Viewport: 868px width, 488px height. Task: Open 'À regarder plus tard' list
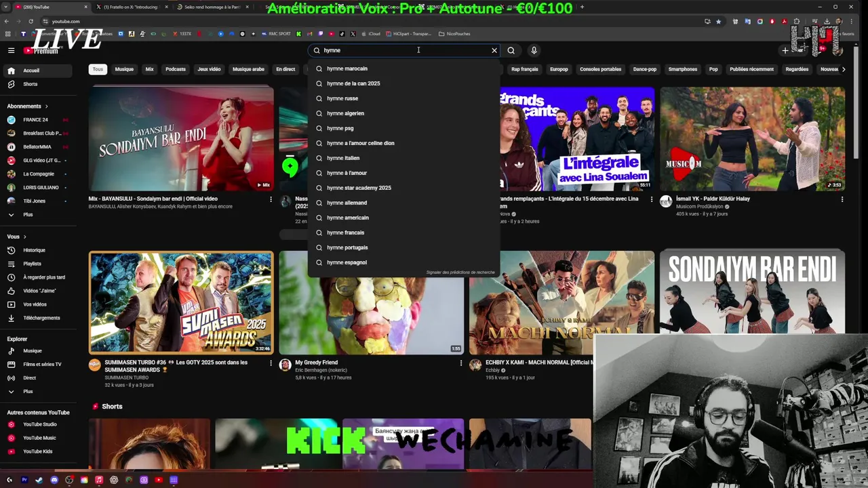point(39,277)
